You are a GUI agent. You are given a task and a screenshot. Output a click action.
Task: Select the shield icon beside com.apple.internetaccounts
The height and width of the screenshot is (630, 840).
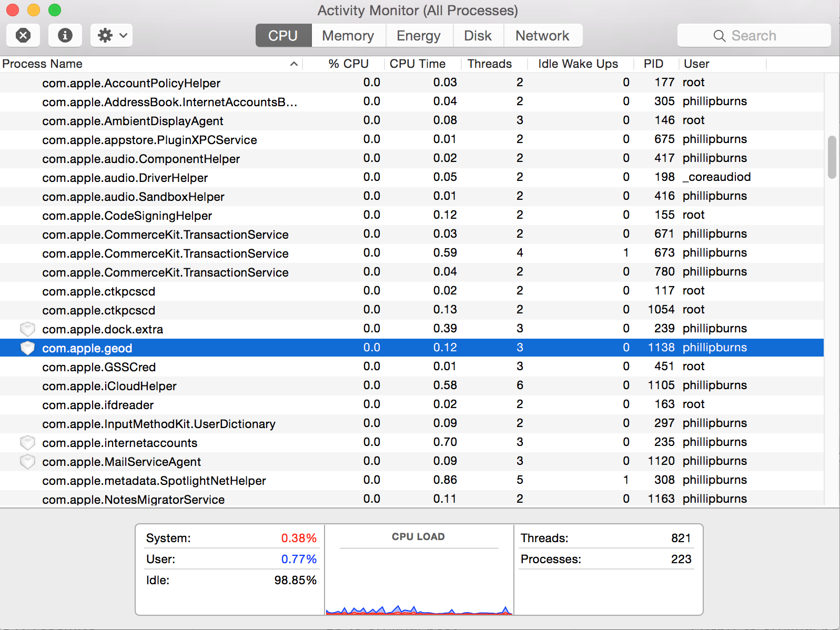(x=27, y=443)
